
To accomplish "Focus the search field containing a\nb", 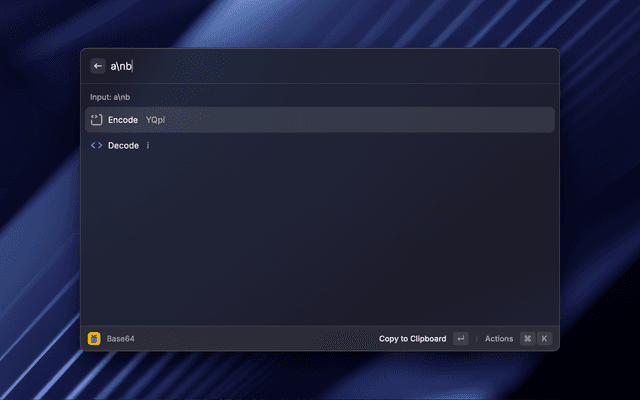I will (x=331, y=66).
